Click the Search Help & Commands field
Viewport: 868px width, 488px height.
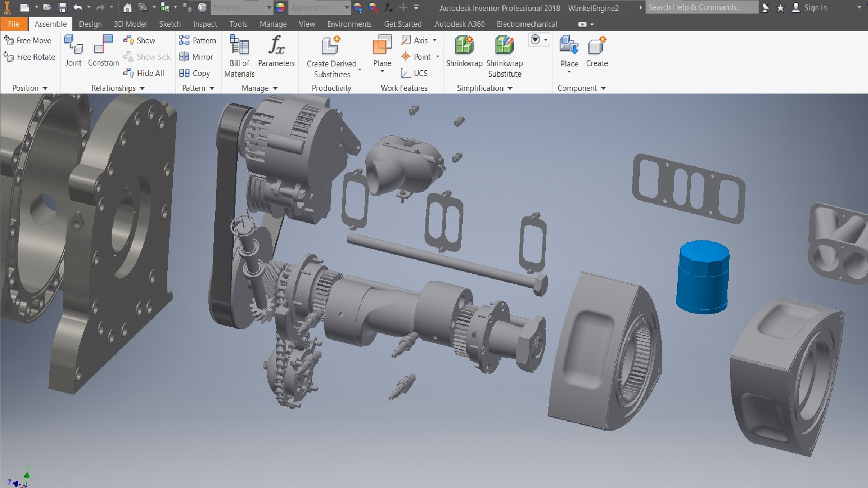click(x=702, y=7)
